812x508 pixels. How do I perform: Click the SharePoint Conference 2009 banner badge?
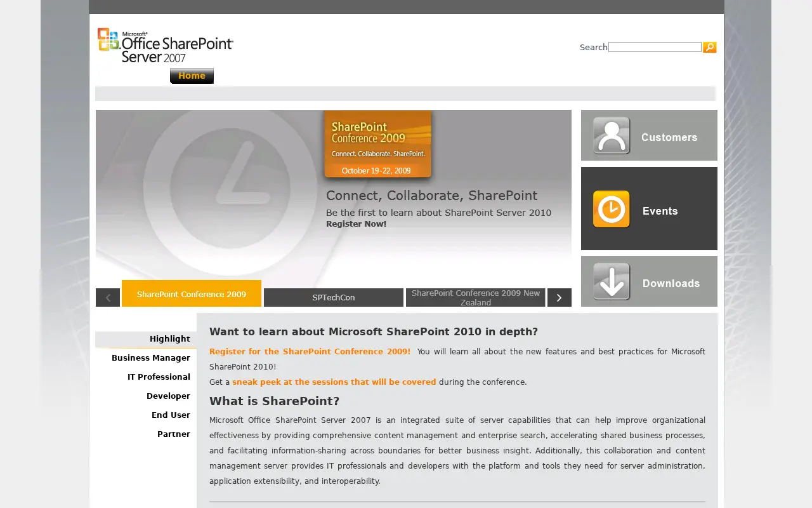point(378,145)
